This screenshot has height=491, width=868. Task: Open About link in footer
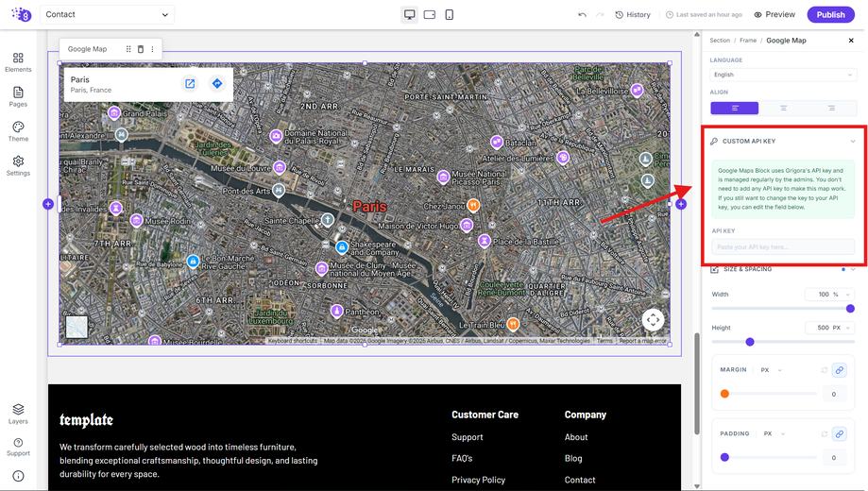click(576, 437)
